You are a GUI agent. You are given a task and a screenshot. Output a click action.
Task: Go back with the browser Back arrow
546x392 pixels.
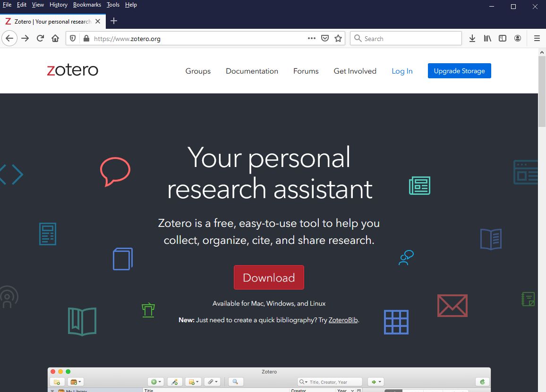tap(9, 38)
